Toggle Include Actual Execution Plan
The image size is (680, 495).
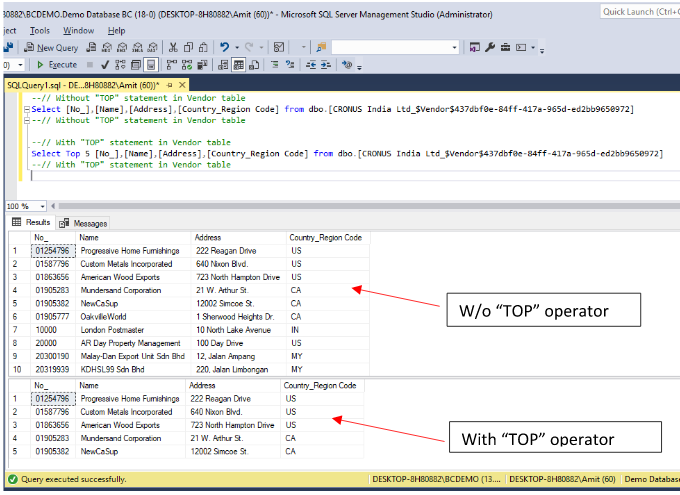(172, 65)
